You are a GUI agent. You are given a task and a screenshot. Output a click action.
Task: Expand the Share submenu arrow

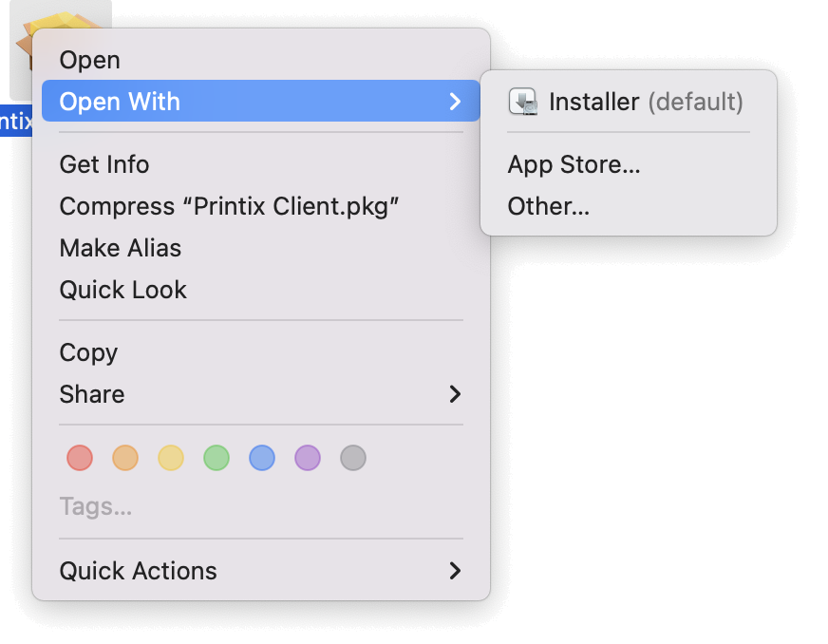pyautogui.click(x=455, y=394)
